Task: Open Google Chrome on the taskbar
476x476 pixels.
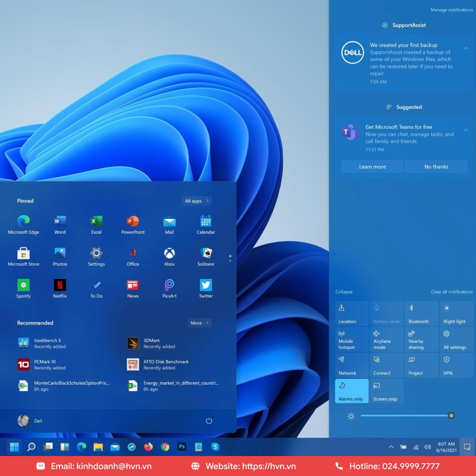Action: pos(165,447)
